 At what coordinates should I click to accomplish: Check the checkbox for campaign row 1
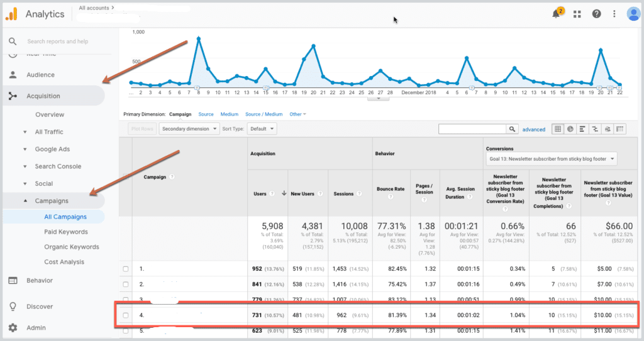click(x=126, y=269)
